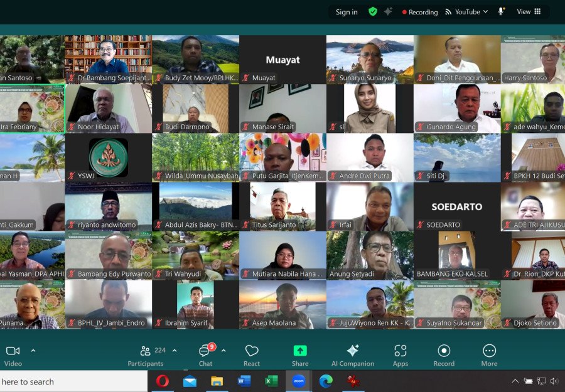
Task: Open the View layout menu
Action: click(x=529, y=12)
